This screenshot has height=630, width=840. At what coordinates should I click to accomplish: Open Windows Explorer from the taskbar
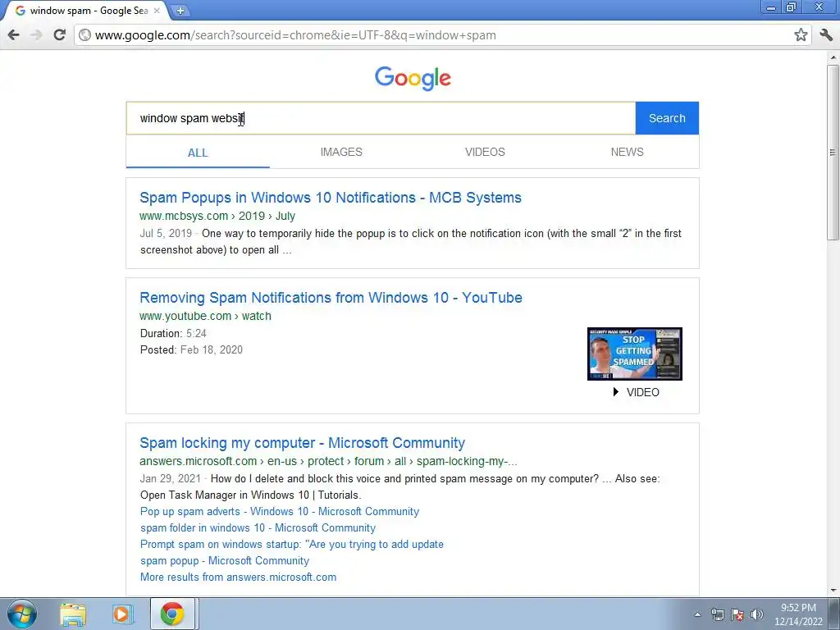click(73, 614)
